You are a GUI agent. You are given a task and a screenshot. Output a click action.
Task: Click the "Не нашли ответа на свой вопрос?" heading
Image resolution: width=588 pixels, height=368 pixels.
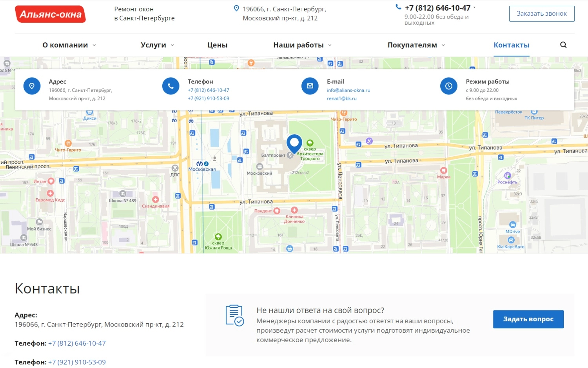pos(320,310)
